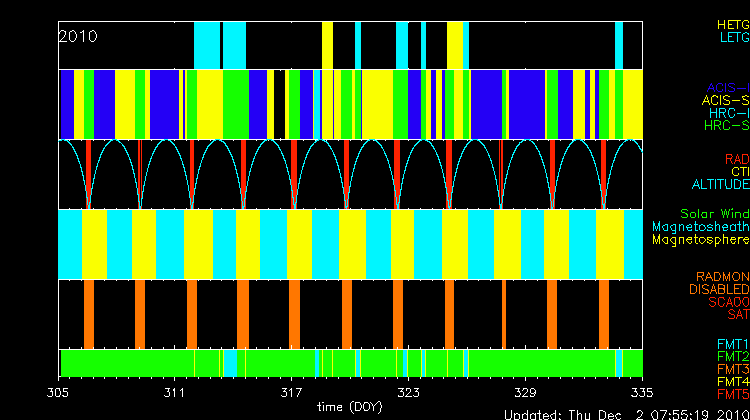Click the 305 tick on time axis

(60, 393)
